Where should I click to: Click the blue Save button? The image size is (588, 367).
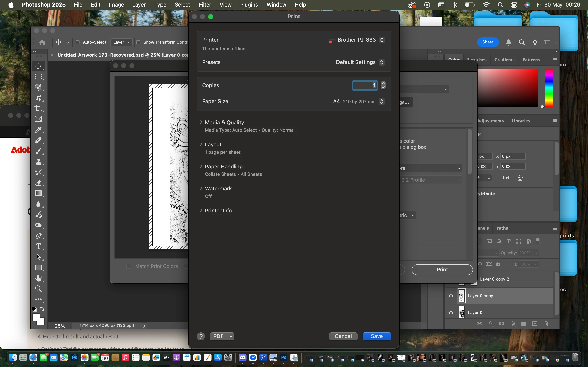pyautogui.click(x=377, y=336)
